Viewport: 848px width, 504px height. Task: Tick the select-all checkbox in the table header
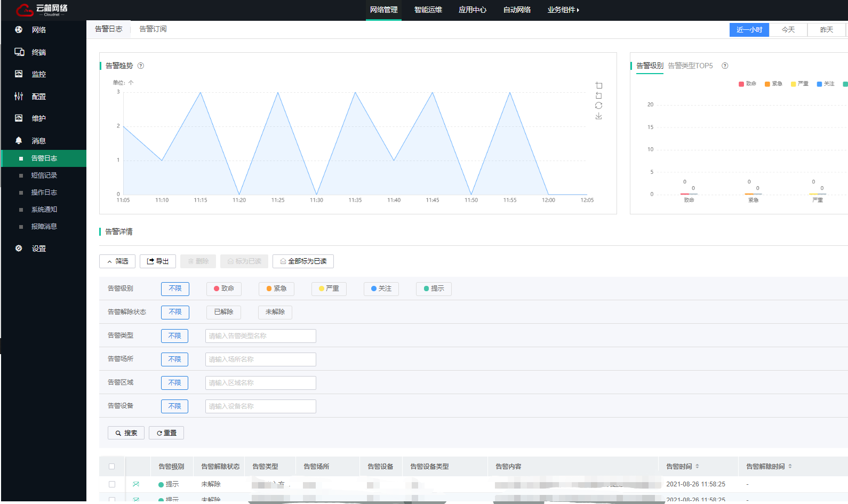(x=112, y=467)
